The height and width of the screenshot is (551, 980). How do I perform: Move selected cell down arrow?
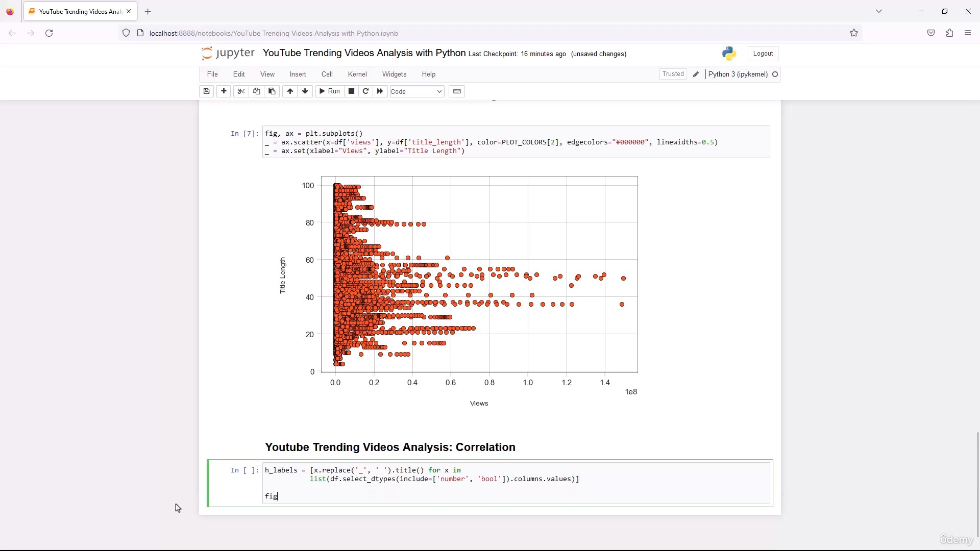[x=305, y=91]
